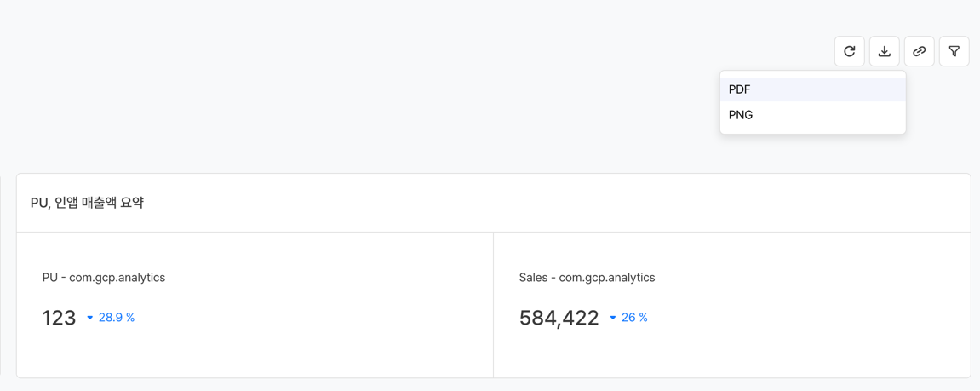980x391 pixels.
Task: Click the down triangle beside 26 %
Action: pyautogui.click(x=613, y=318)
